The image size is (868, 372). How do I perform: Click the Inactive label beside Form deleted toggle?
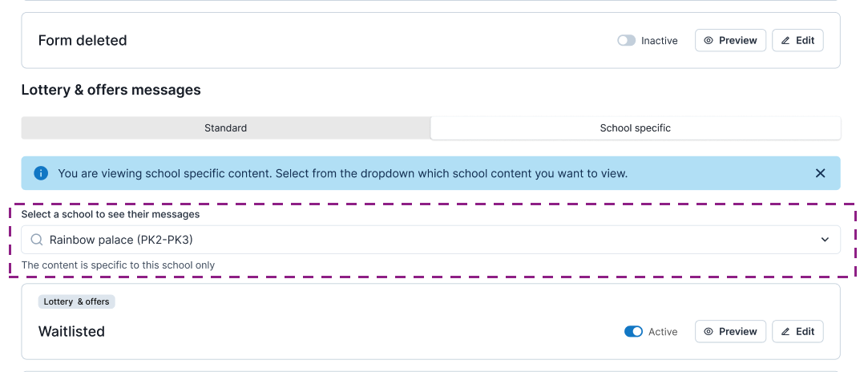[659, 41]
